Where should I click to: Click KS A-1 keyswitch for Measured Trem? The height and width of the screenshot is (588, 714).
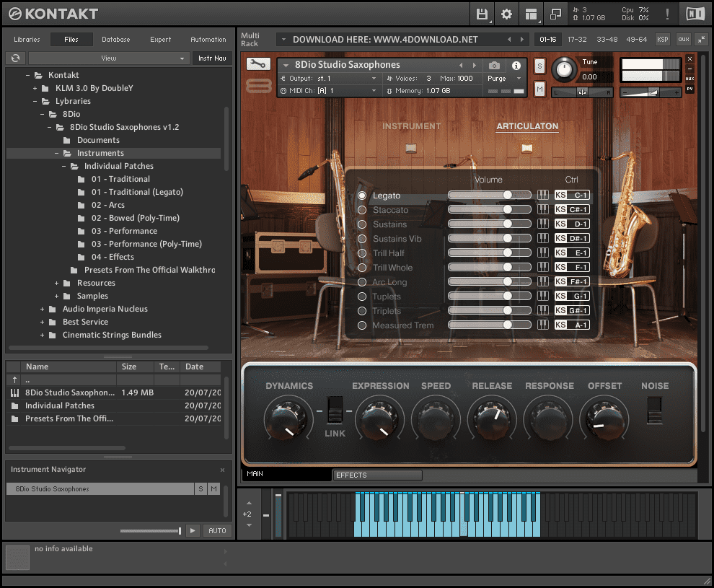[572, 325]
